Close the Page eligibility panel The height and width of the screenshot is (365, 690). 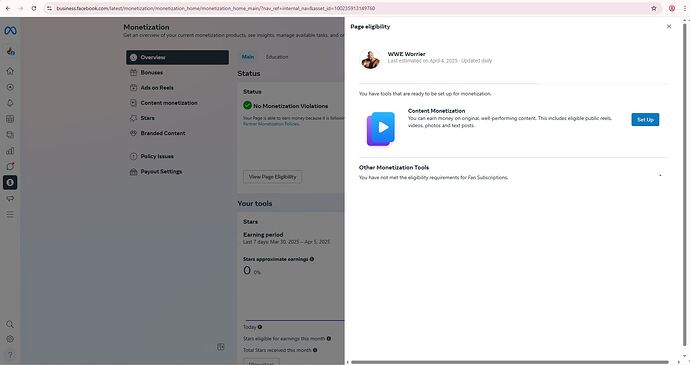pos(669,26)
